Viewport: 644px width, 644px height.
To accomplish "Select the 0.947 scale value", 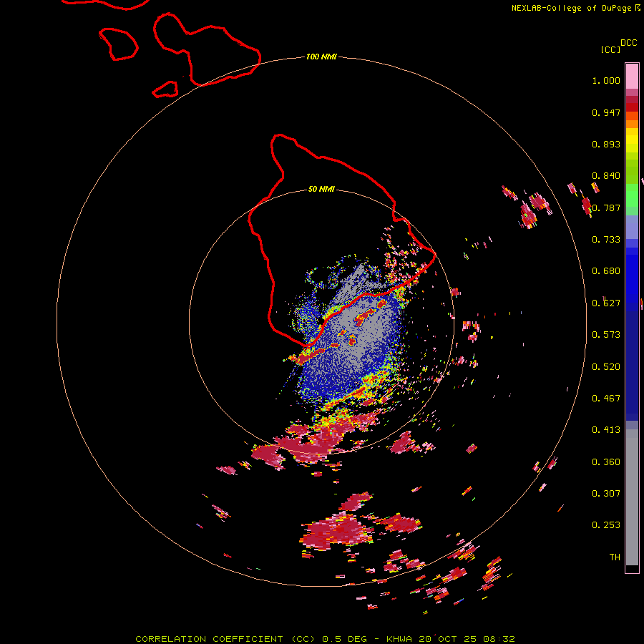I will pyautogui.click(x=606, y=112).
